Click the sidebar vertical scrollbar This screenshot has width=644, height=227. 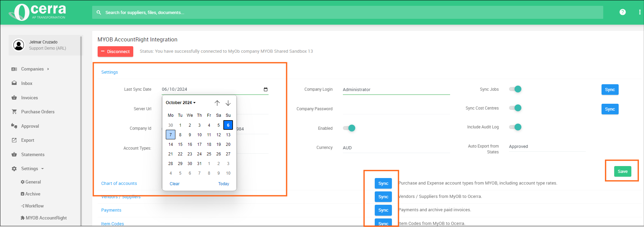pyautogui.click(x=81, y=130)
